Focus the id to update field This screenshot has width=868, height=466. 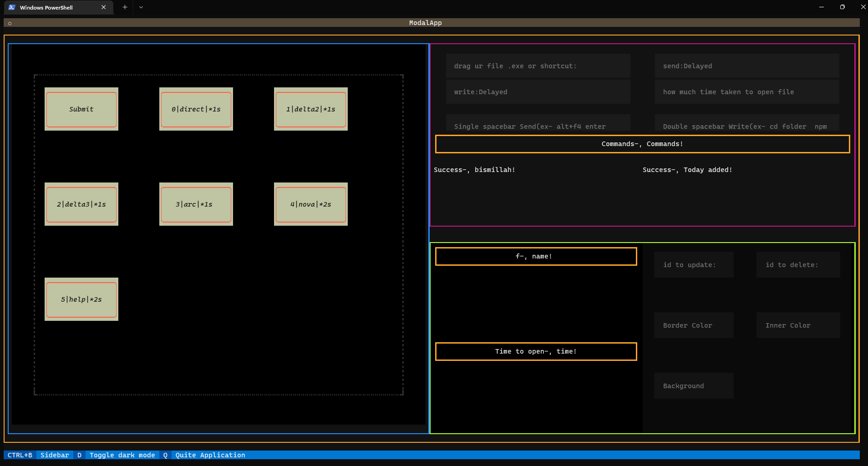click(693, 264)
